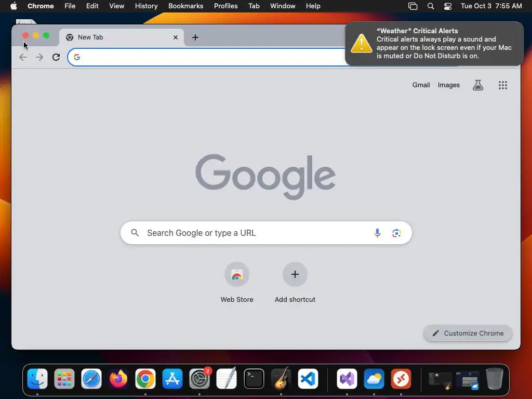The image size is (532, 399).
Task: Open the Edit menu
Action: pos(92,6)
